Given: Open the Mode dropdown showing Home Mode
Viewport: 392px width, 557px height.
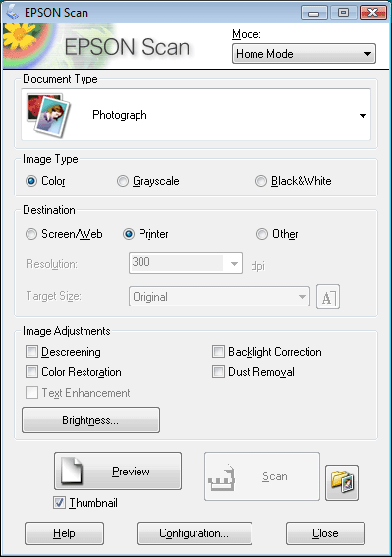Looking at the screenshot, I should [x=304, y=54].
